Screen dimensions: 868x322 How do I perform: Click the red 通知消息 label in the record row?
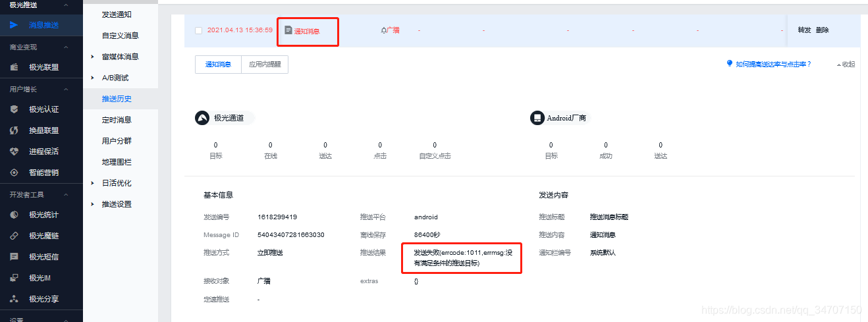coord(307,31)
